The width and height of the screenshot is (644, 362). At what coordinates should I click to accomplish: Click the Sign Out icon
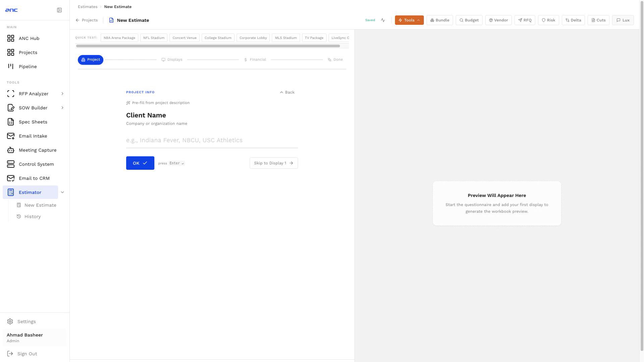click(x=10, y=354)
